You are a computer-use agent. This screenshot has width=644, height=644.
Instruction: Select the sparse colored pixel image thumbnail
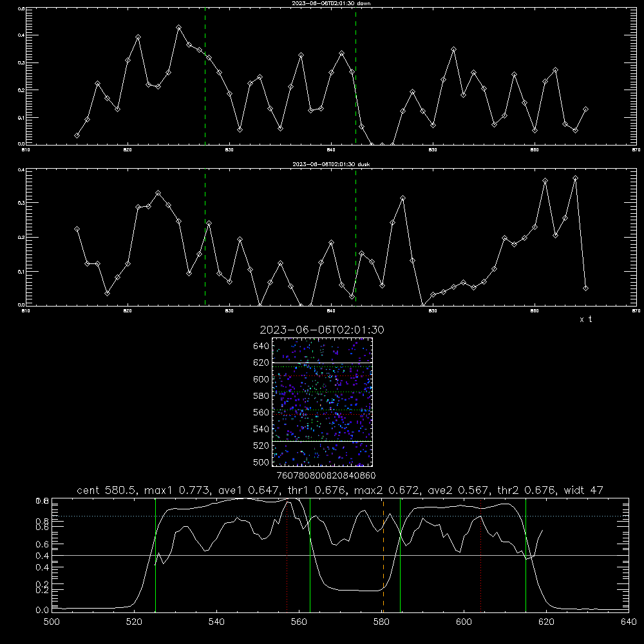(x=323, y=402)
